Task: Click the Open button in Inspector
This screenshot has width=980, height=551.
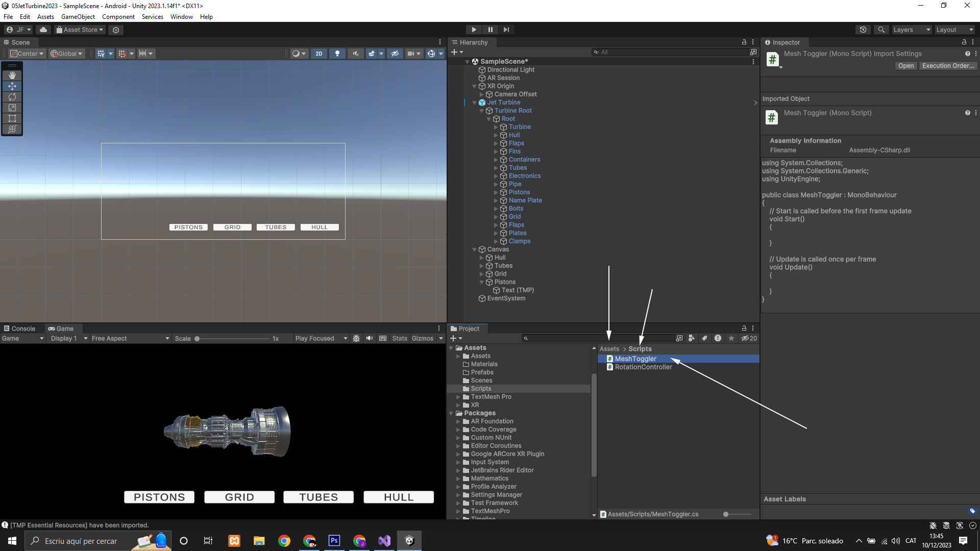Action: pos(905,66)
